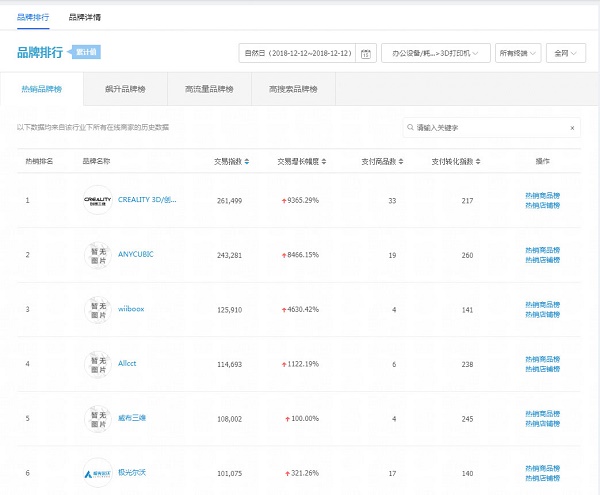Screen dimensions: 600x495
Task: Open the calendar date picker icon
Action: coord(365,53)
